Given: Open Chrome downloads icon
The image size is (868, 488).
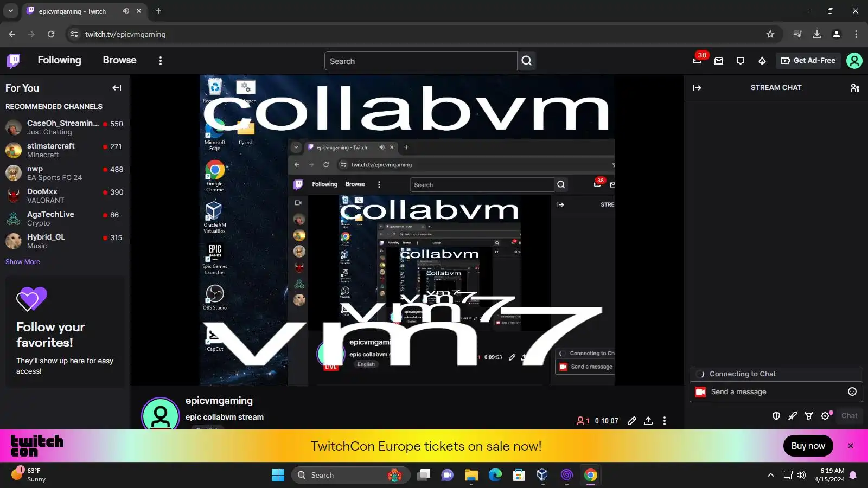Looking at the screenshot, I should tap(817, 34).
